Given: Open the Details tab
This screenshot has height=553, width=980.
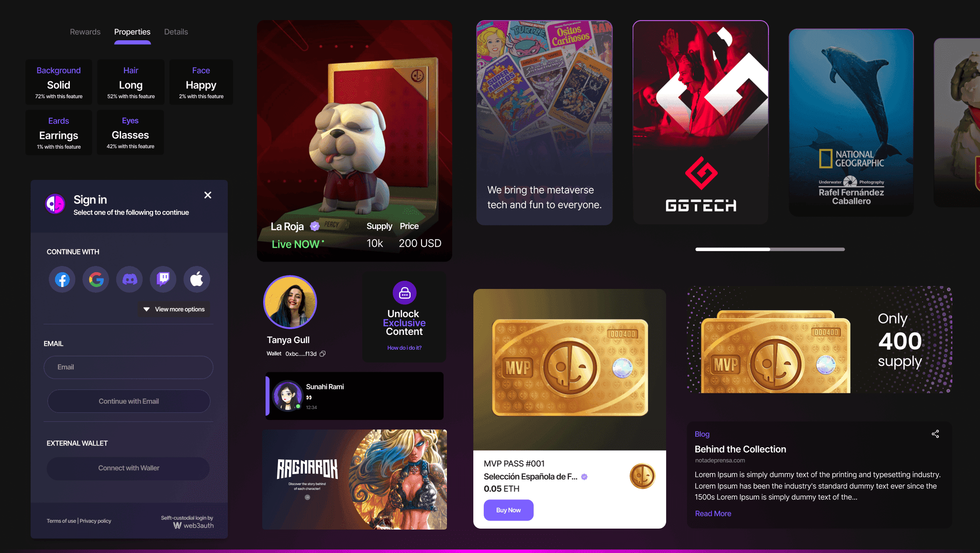Looking at the screenshot, I should coord(176,32).
